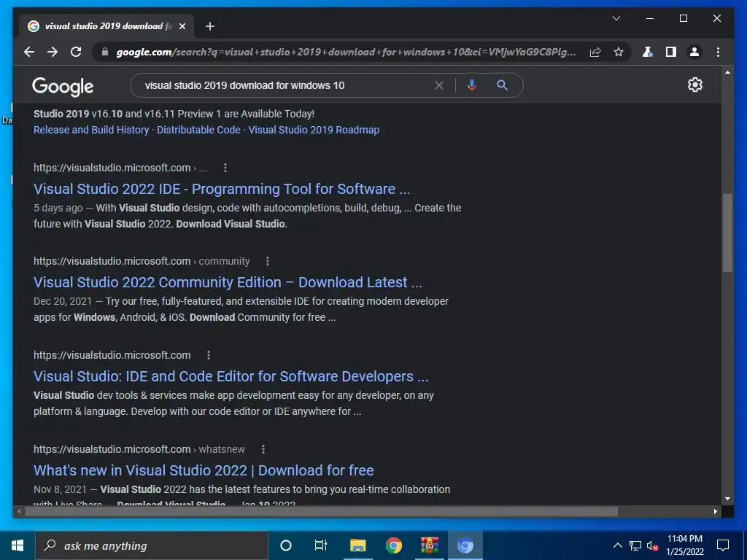Click the scroll right arrow
The width and height of the screenshot is (747, 560).
716,512
